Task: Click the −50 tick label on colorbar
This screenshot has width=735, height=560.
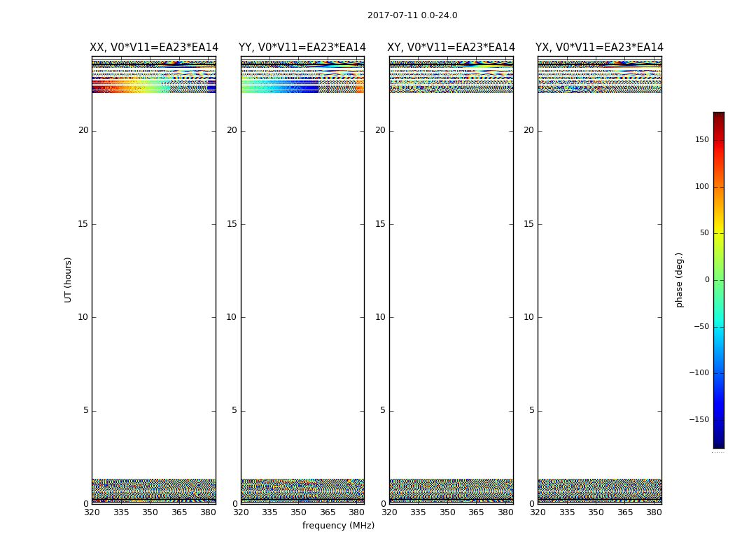Action: coord(701,326)
